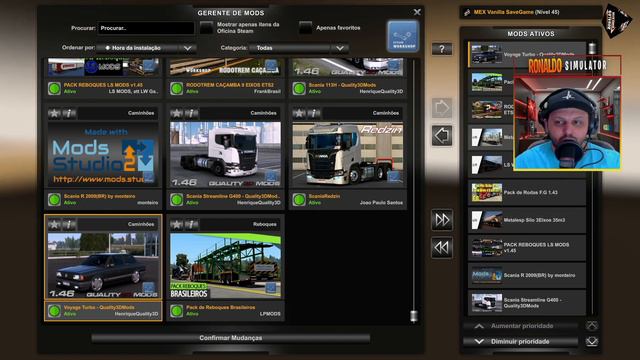Click the profile edit icon beside MEX Vanilla SaveGame
Viewport: 640px width, 360px height.
click(467, 13)
